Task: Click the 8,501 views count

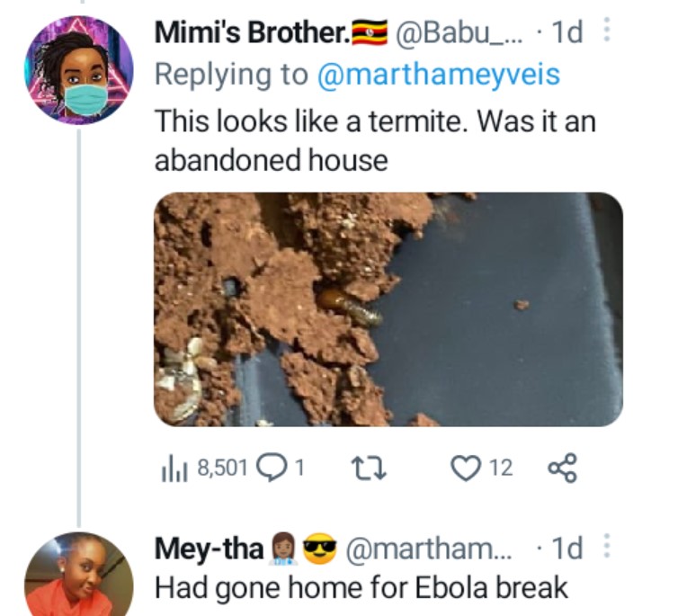Action: (x=221, y=467)
